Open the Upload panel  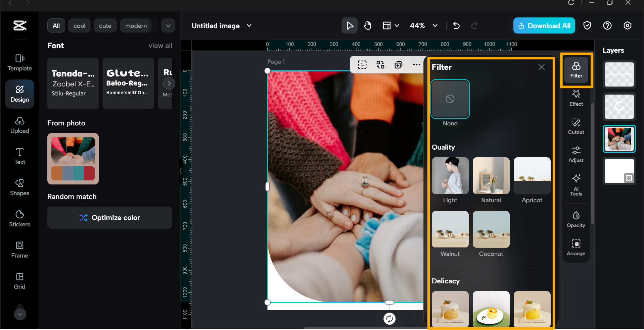click(20, 125)
